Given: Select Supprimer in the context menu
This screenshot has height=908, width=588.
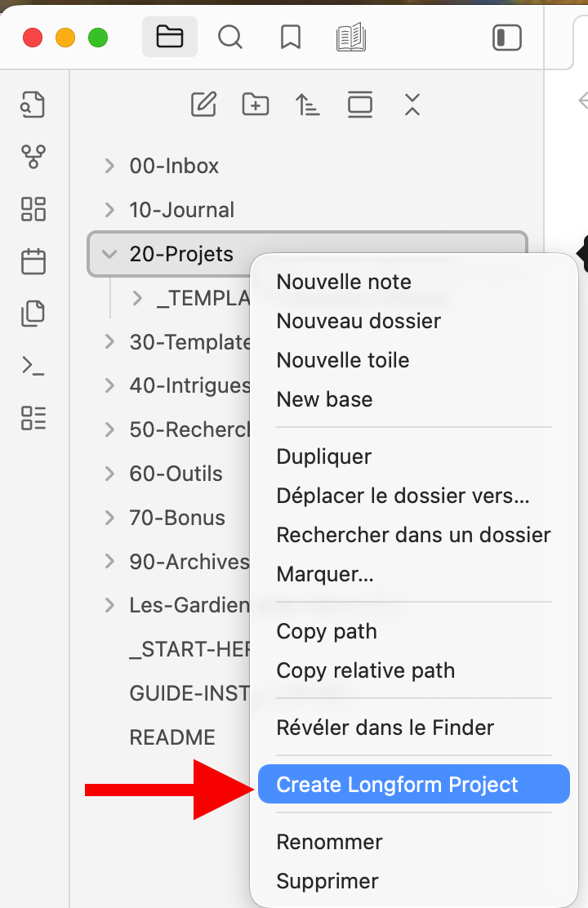Looking at the screenshot, I should coord(327,881).
